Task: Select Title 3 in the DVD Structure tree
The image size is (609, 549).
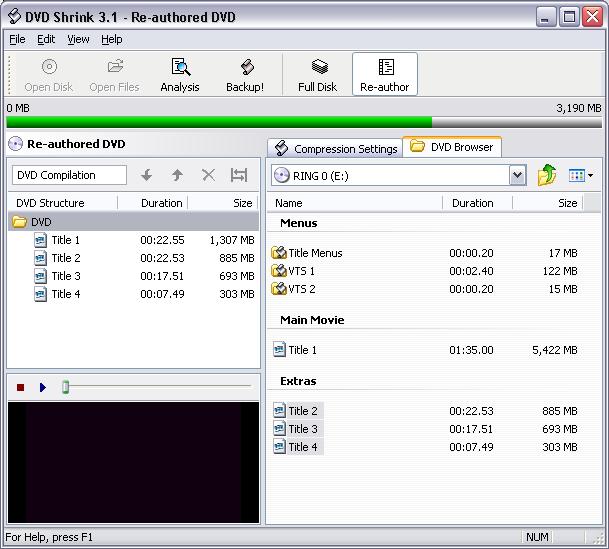Action: pos(144,276)
